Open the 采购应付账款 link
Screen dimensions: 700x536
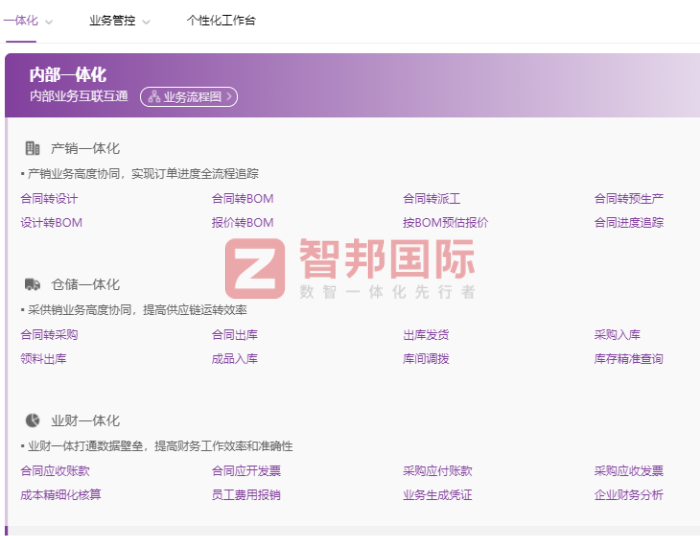[x=438, y=471]
